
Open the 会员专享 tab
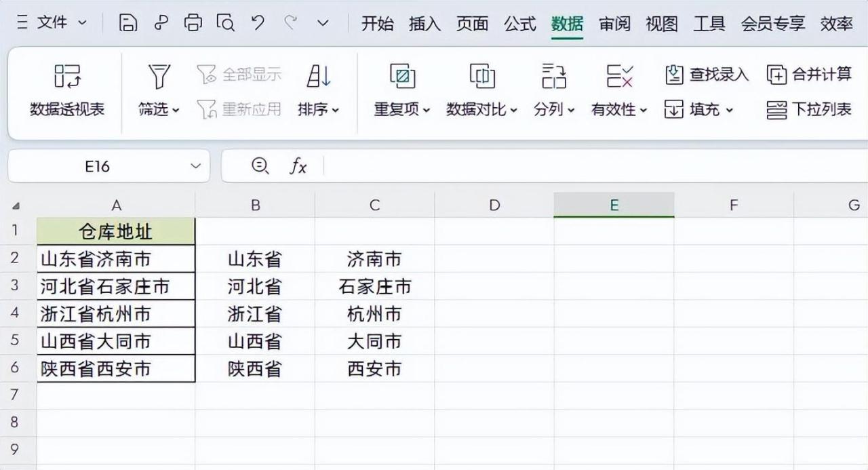(x=773, y=24)
